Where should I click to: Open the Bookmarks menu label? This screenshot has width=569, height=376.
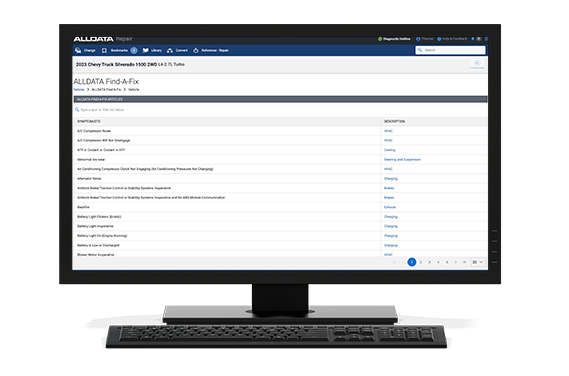click(119, 50)
